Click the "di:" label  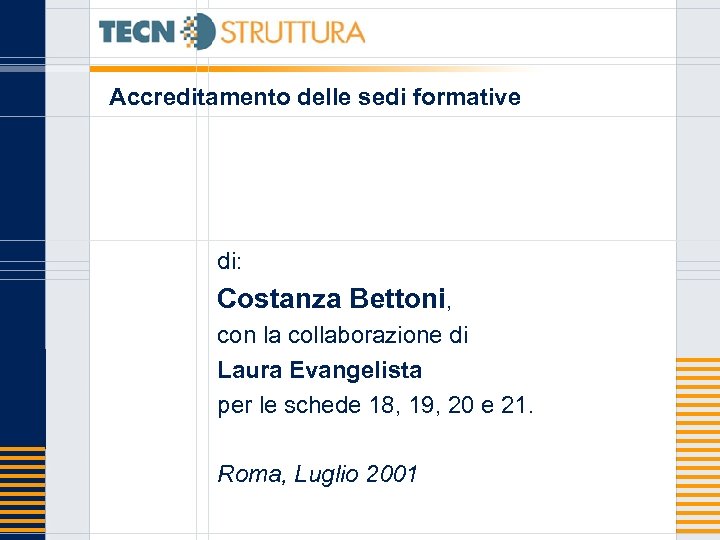(x=229, y=262)
